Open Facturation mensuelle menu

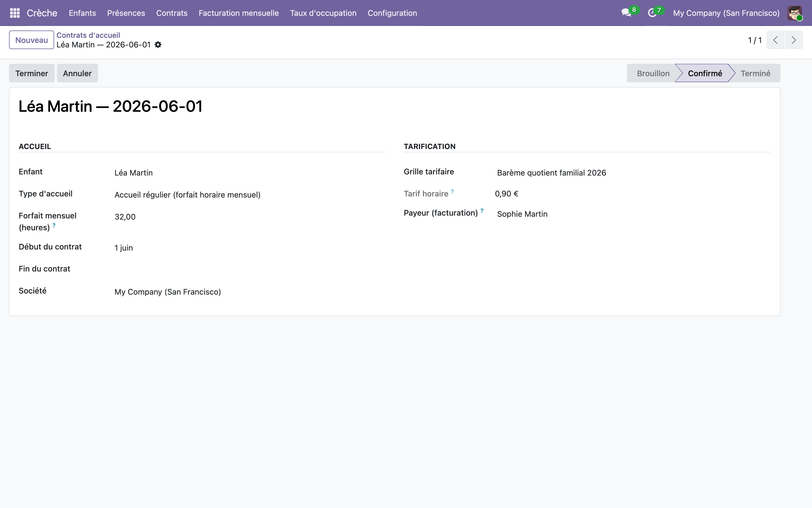tap(239, 13)
